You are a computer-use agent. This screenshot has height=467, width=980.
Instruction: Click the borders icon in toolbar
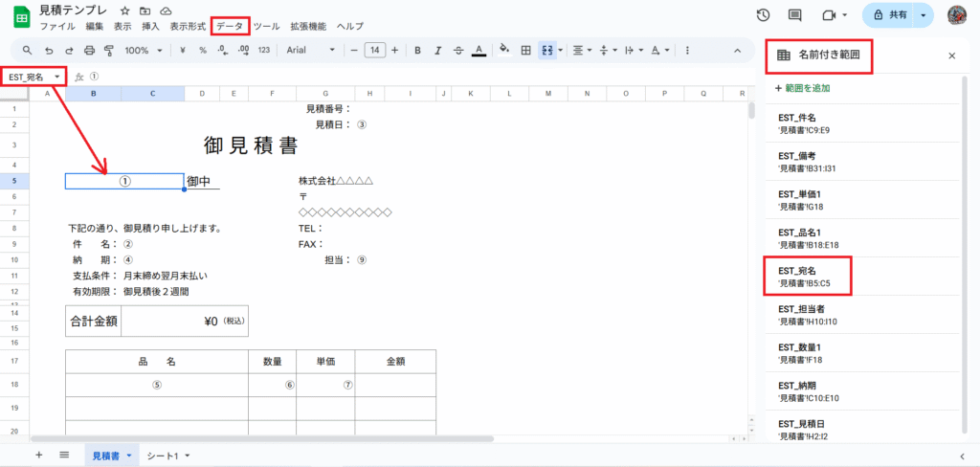[525, 50]
